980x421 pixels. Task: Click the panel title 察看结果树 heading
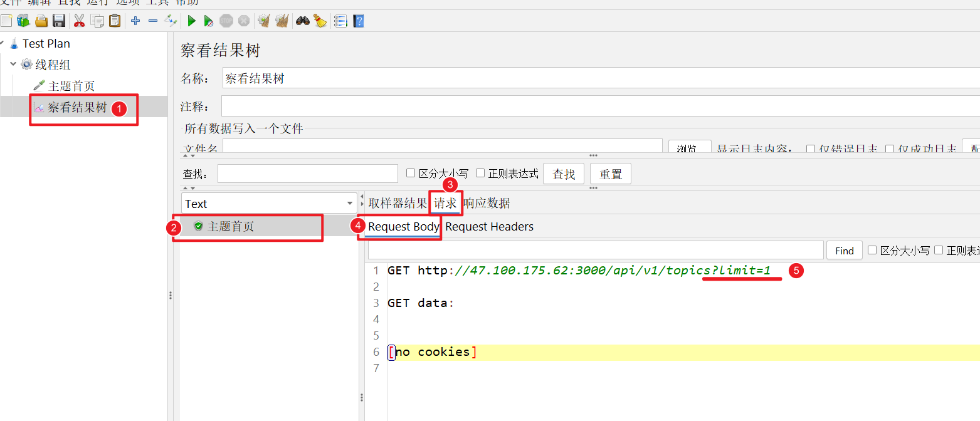(220, 50)
